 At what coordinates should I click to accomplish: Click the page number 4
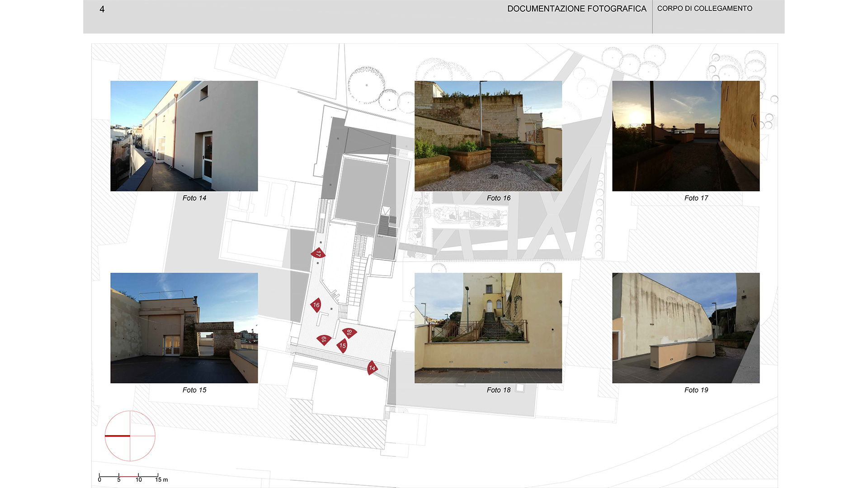coord(102,9)
